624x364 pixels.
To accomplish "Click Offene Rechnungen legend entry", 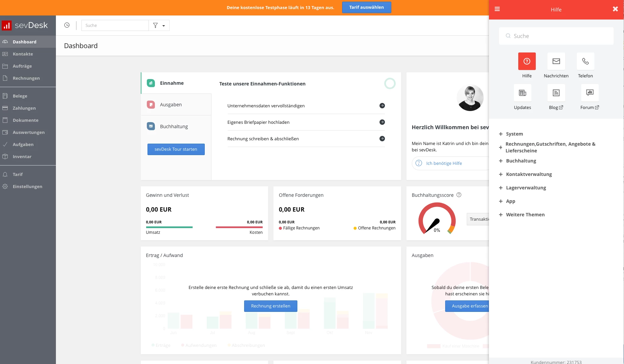I will click(374, 228).
